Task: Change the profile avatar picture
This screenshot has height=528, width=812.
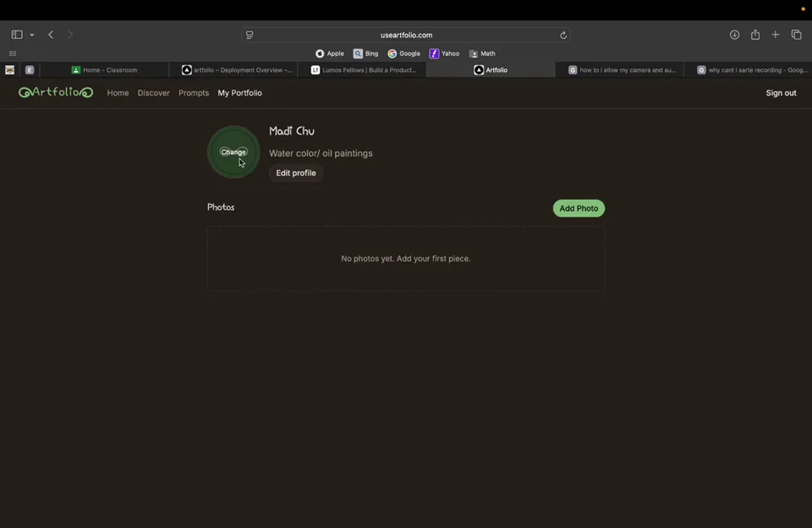Action: coord(233,151)
